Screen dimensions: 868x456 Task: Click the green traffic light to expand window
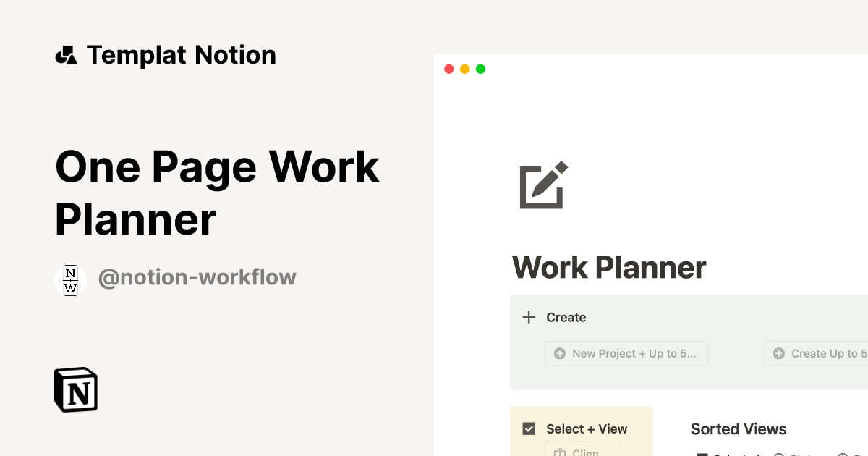(x=480, y=69)
